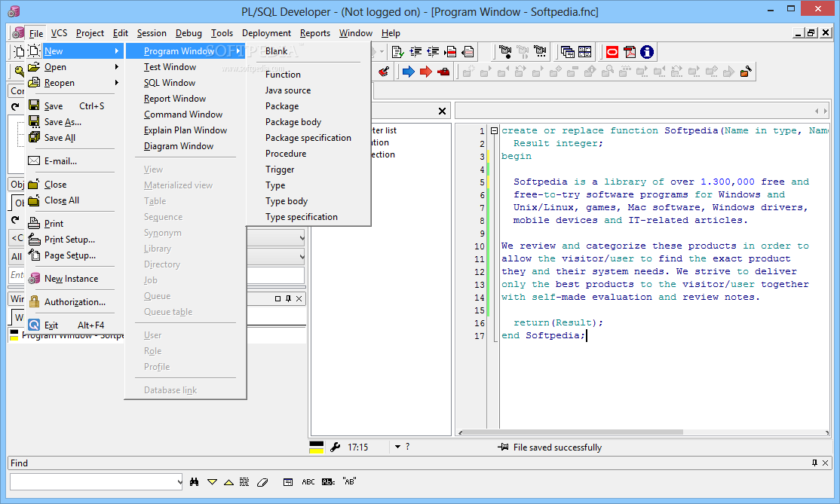Toggle the whole-words "AB" search option
Image resolution: width=840 pixels, height=504 pixels.
(x=349, y=481)
